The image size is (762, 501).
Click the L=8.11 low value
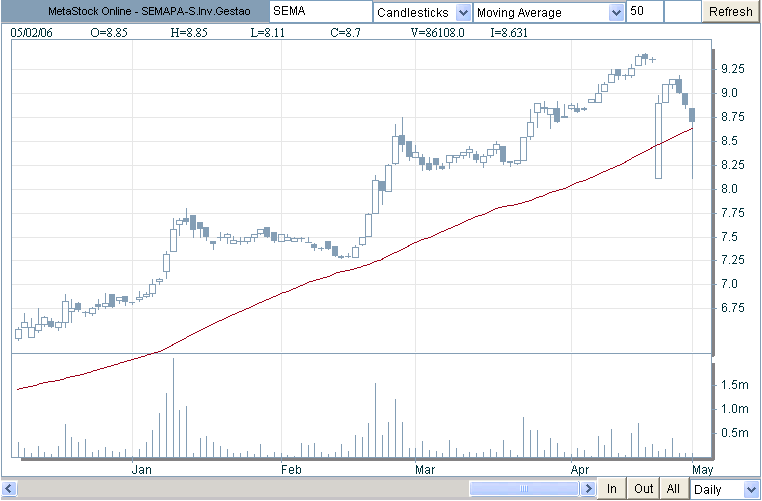(x=267, y=33)
